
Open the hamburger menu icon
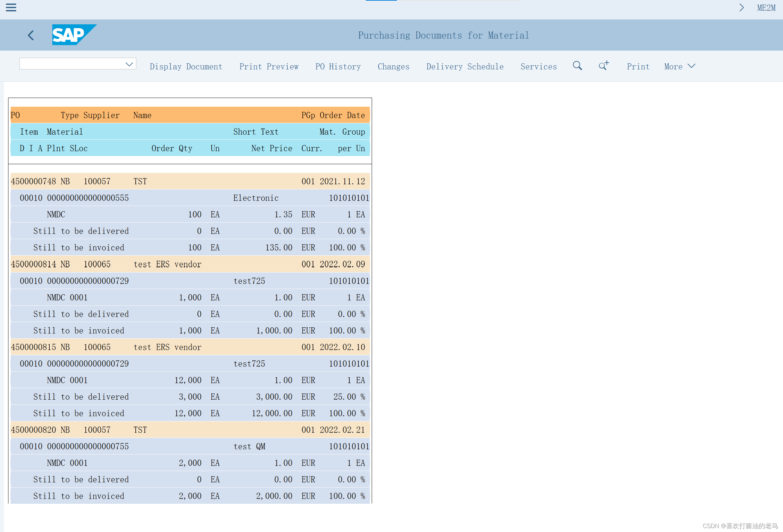pos(11,7)
